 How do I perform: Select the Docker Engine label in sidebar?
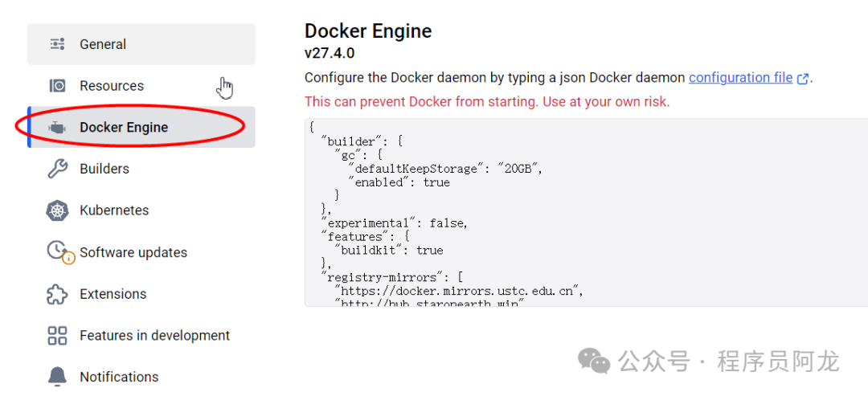124,128
